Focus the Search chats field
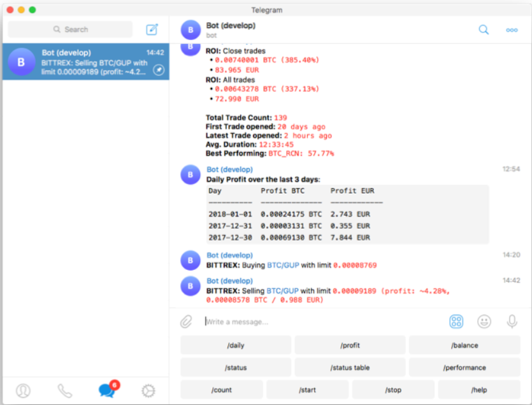Screen dimensions: 532x405 coord(70,29)
